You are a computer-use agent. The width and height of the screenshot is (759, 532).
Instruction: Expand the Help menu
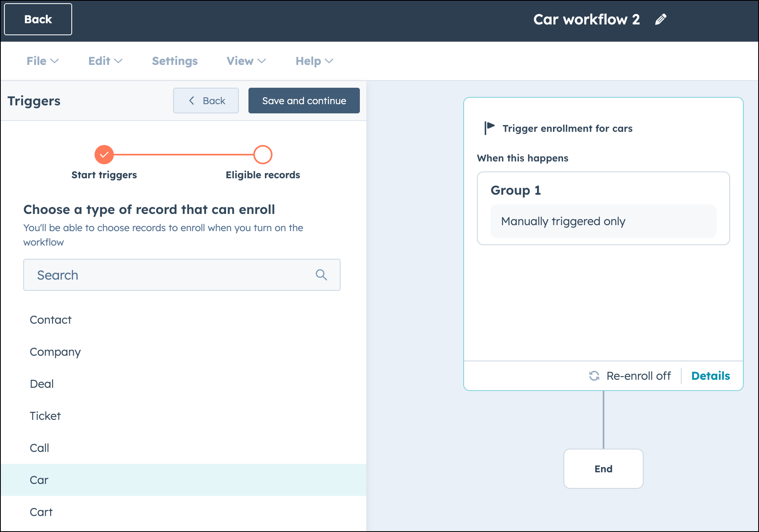point(314,61)
